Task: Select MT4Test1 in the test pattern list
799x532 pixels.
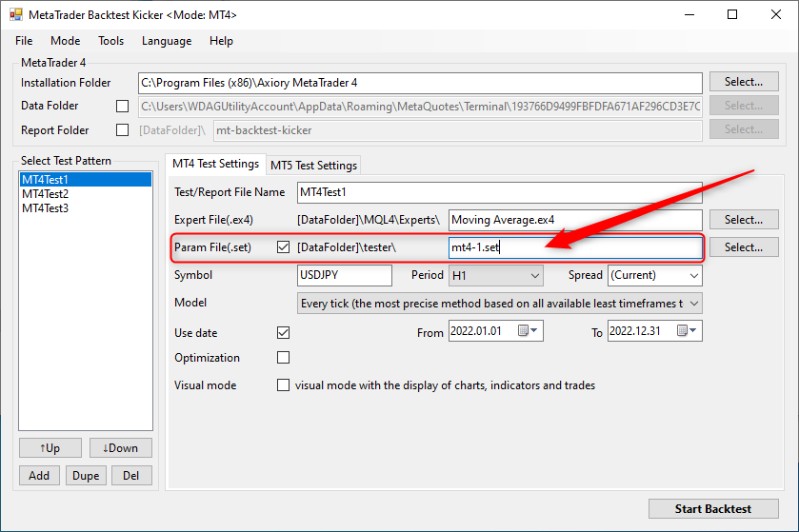Action: (86, 180)
